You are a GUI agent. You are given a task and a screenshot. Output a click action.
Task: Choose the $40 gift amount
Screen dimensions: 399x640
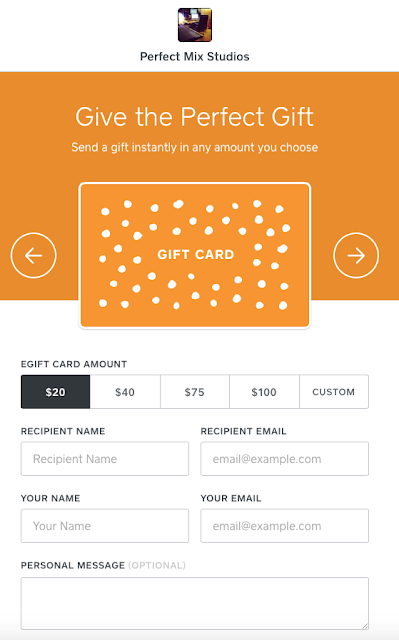click(125, 392)
